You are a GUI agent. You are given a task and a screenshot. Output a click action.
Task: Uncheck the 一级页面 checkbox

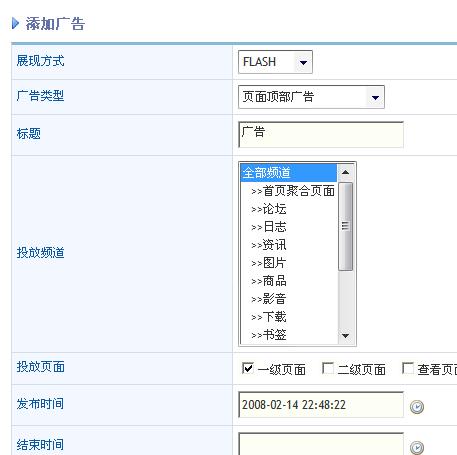[x=248, y=368]
